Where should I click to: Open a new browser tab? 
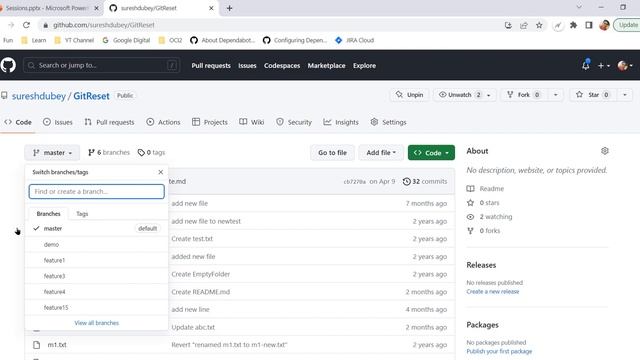pyautogui.click(x=229, y=8)
